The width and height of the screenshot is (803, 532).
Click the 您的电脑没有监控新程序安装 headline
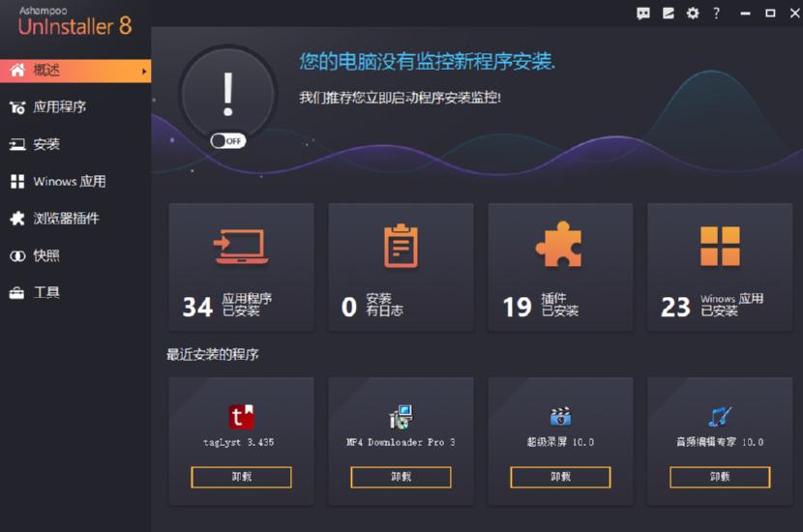[x=427, y=62]
